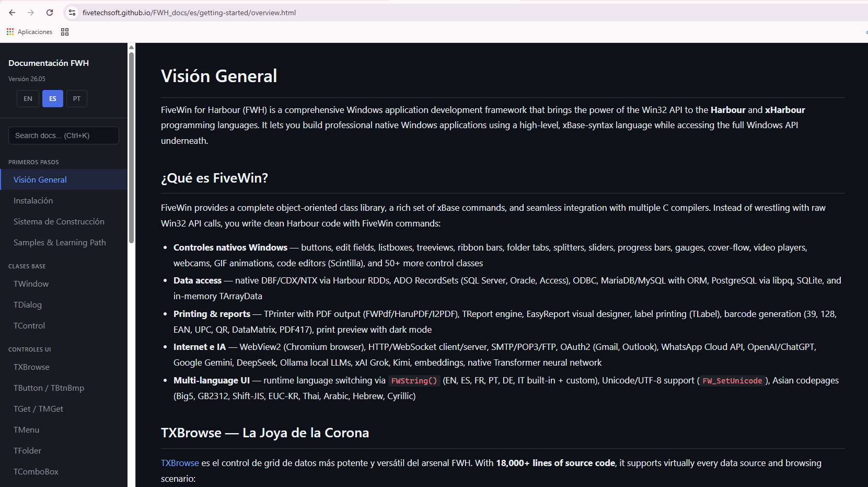
Task: Click the CLASES BASE section label
Action: [27, 266]
